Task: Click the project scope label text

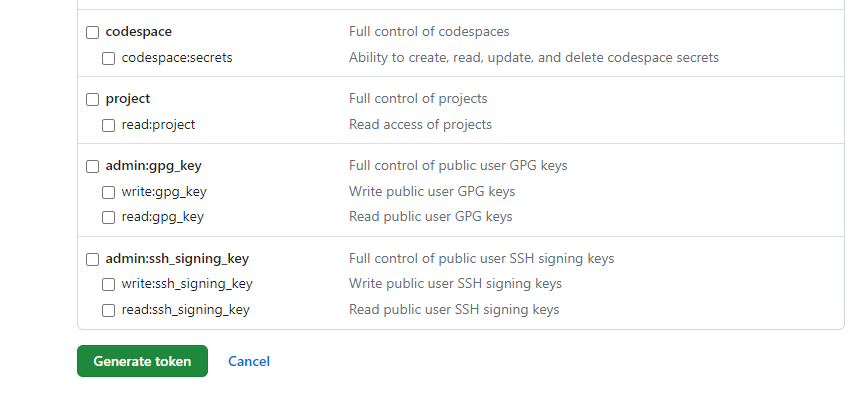Action: click(128, 99)
